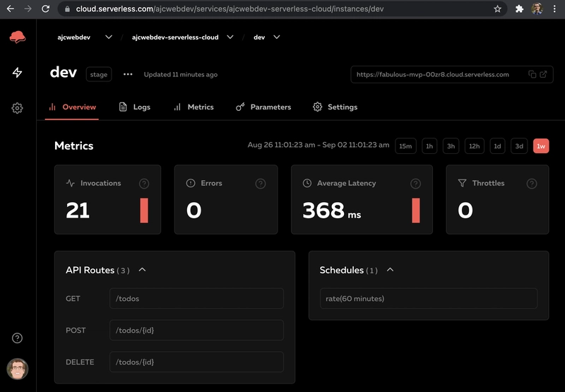Click the Invocations red chart bar
Screen dimensions: 565x392
point(144,210)
